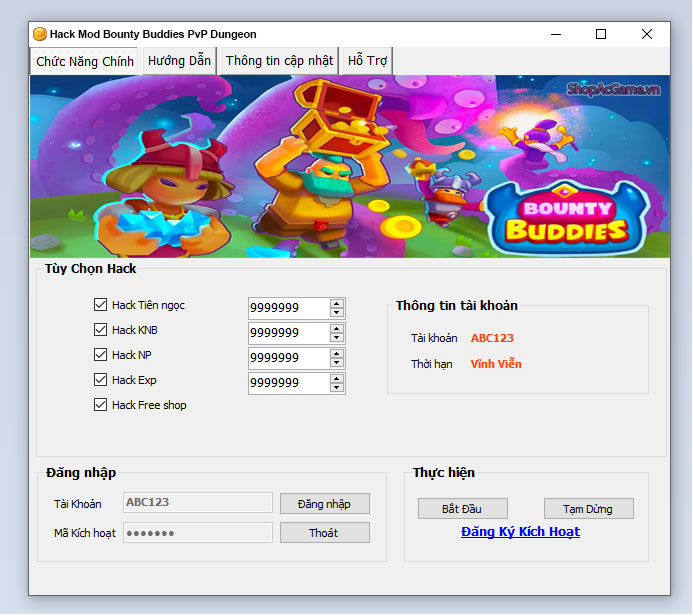Click the Thời hạn label
The width and height of the screenshot is (693, 616).
(x=431, y=364)
